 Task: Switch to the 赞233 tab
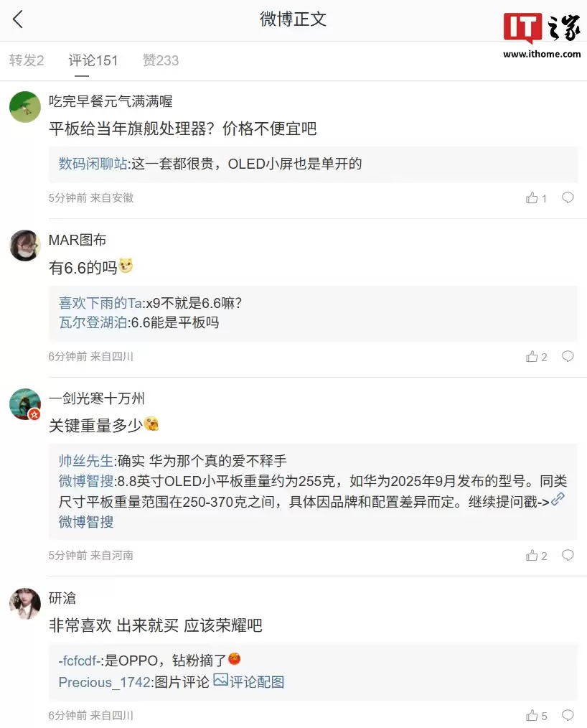point(161,60)
